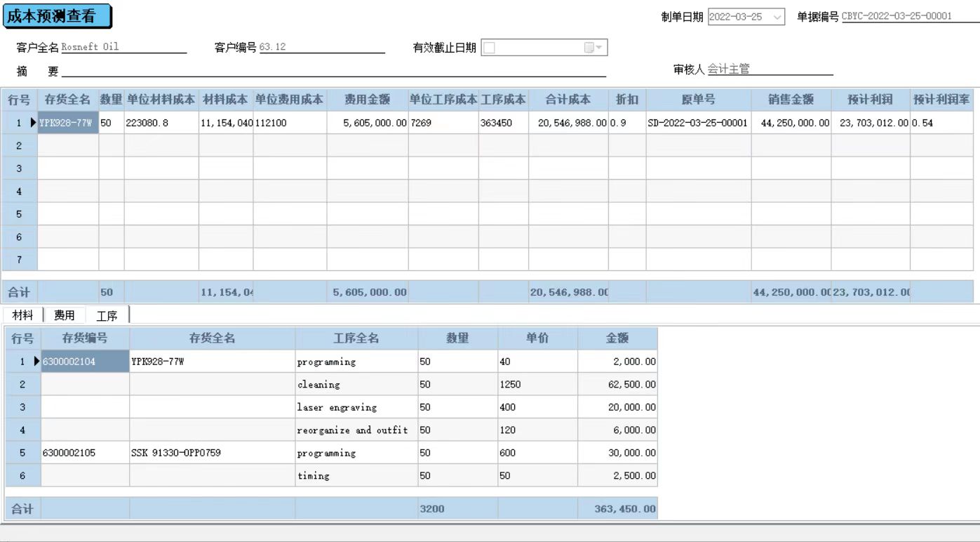Select the 工序 tab
This screenshot has width=980, height=542.
click(107, 315)
